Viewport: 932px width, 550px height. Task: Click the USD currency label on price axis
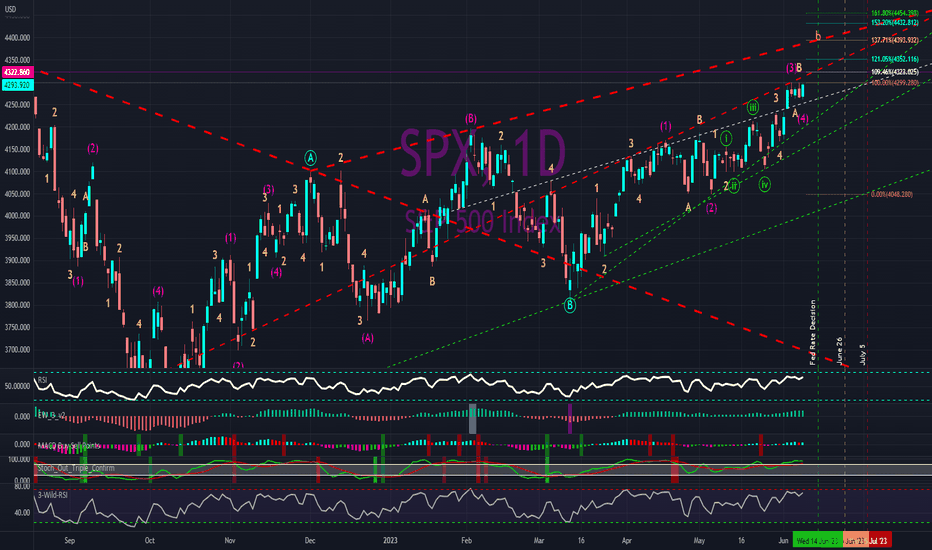click(10, 10)
